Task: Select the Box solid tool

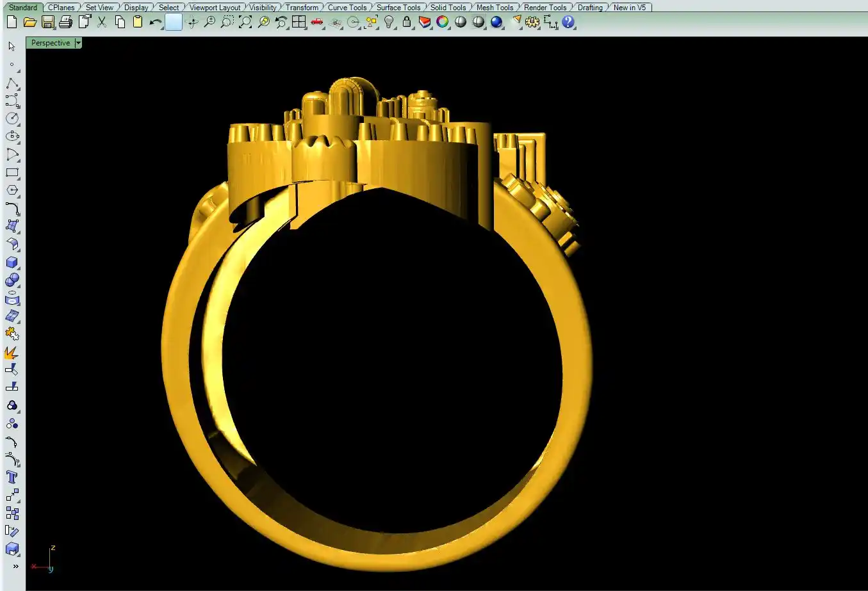Action: (x=12, y=263)
